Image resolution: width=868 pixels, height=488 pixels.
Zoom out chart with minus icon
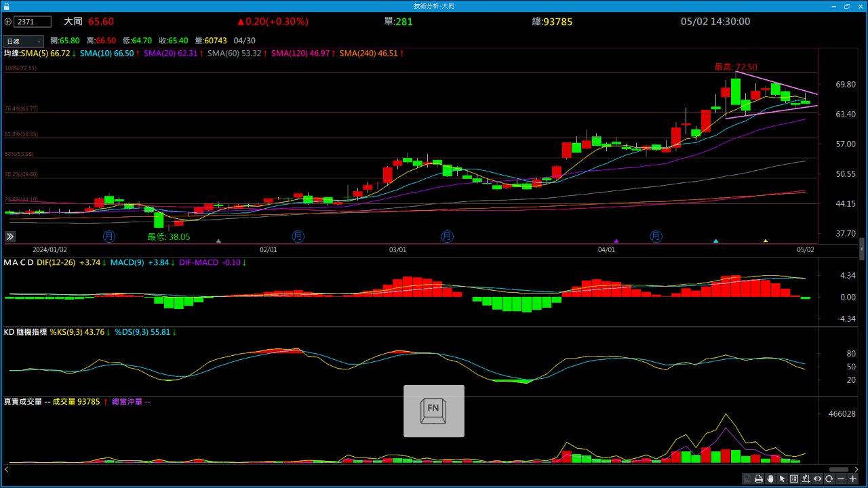tap(841, 479)
